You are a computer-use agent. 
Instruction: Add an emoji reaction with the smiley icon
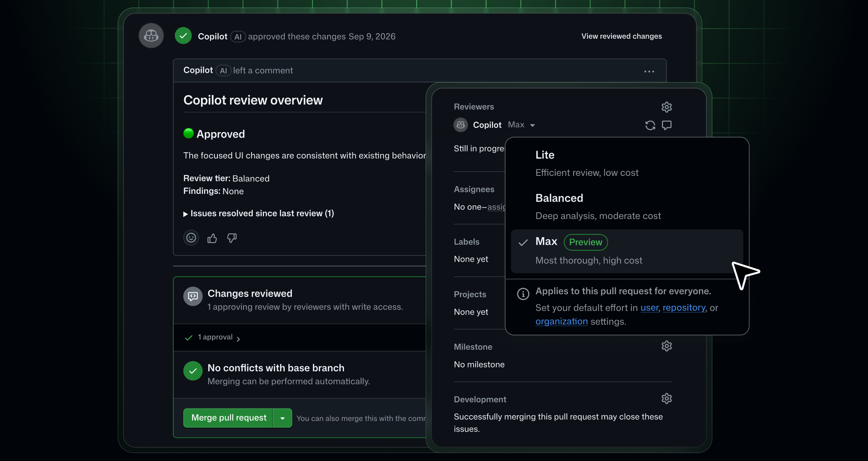pyautogui.click(x=191, y=238)
